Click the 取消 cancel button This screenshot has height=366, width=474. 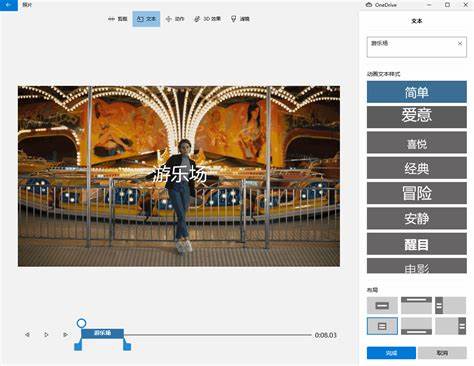click(x=442, y=353)
